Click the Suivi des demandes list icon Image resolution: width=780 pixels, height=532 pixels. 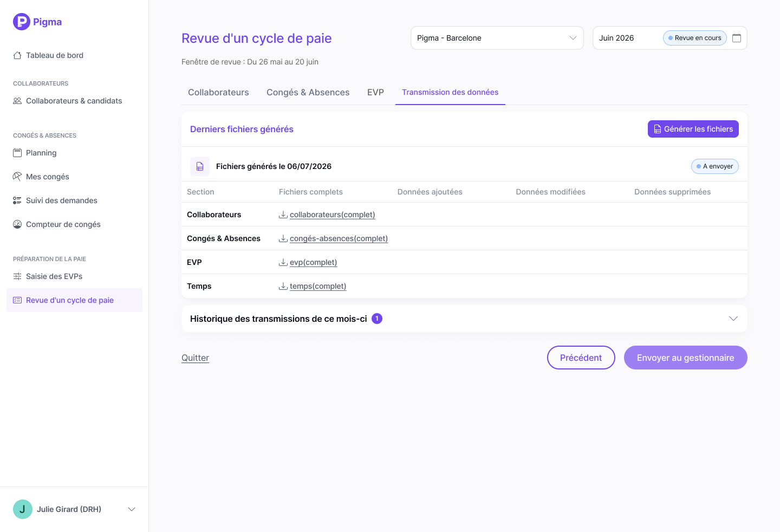coord(17,200)
